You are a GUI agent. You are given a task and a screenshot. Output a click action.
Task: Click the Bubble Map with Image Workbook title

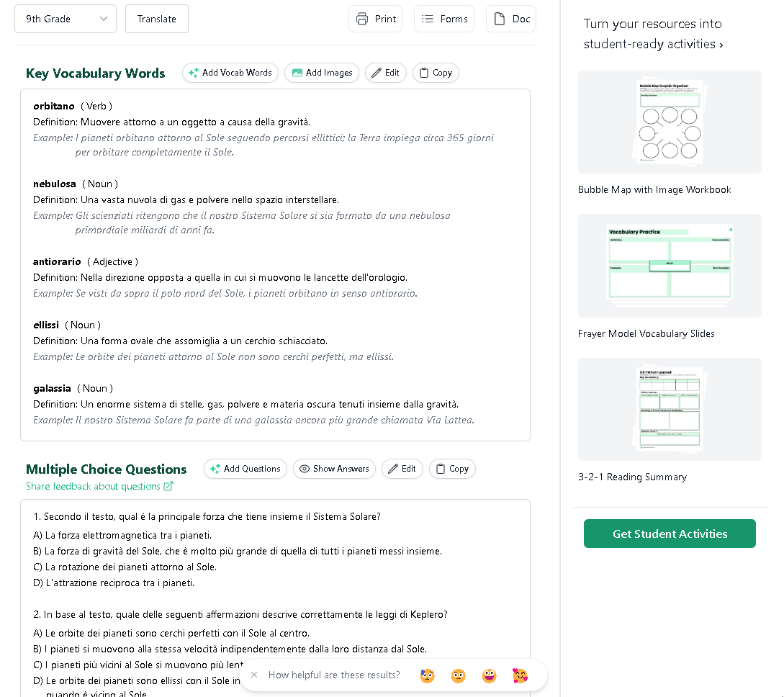pos(654,189)
